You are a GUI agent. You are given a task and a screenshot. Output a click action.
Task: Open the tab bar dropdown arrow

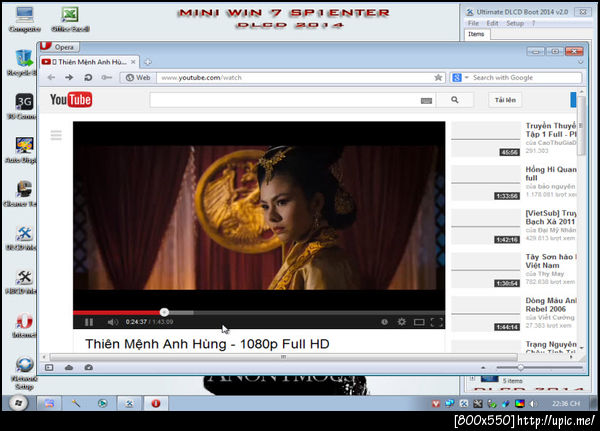pyautogui.click(x=580, y=62)
